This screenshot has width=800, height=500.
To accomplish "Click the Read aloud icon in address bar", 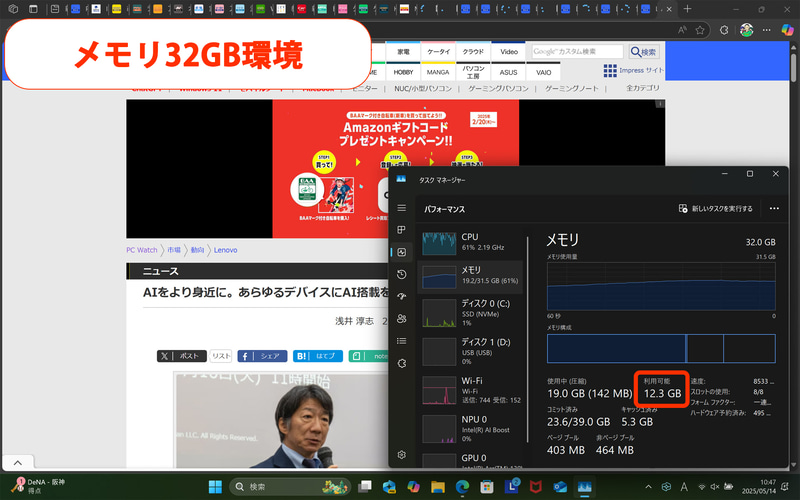I will [682, 30].
